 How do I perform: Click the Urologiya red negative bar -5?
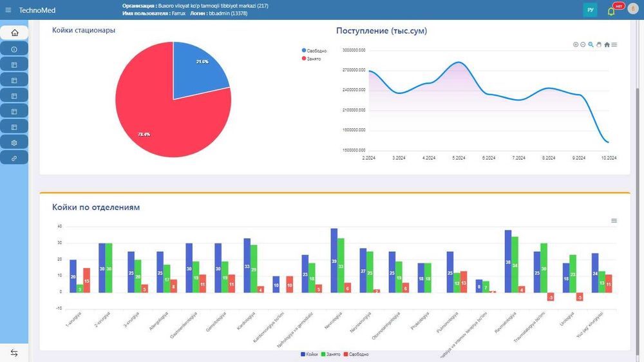580,297
